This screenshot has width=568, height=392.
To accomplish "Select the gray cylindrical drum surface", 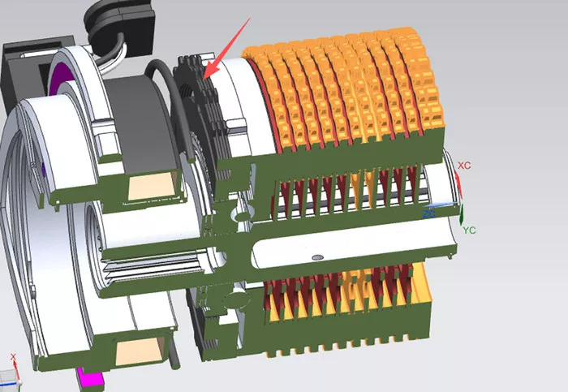I will tap(141, 123).
